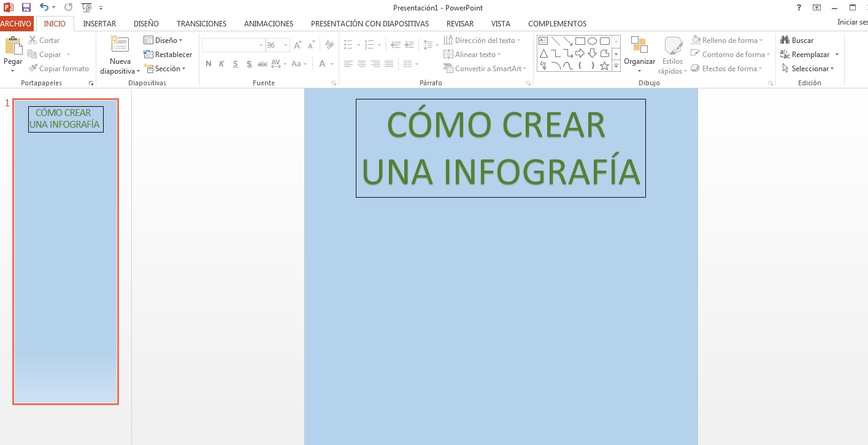Click the Buscar binoculars icon
The width and height of the screenshot is (868, 445).
pyautogui.click(x=785, y=41)
